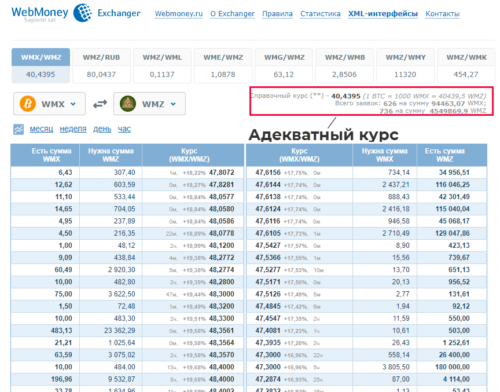The width and height of the screenshot is (500, 392).
Task: Click the amount 196,96 WMX
Action: pyautogui.click(x=61, y=379)
